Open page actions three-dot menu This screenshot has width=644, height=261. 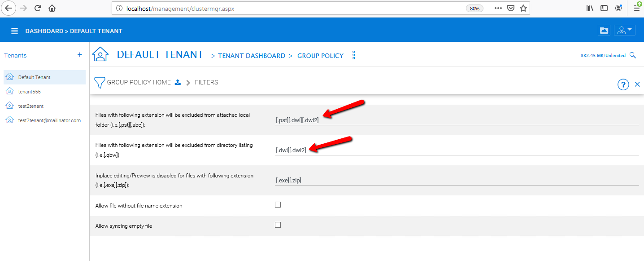[x=498, y=8]
